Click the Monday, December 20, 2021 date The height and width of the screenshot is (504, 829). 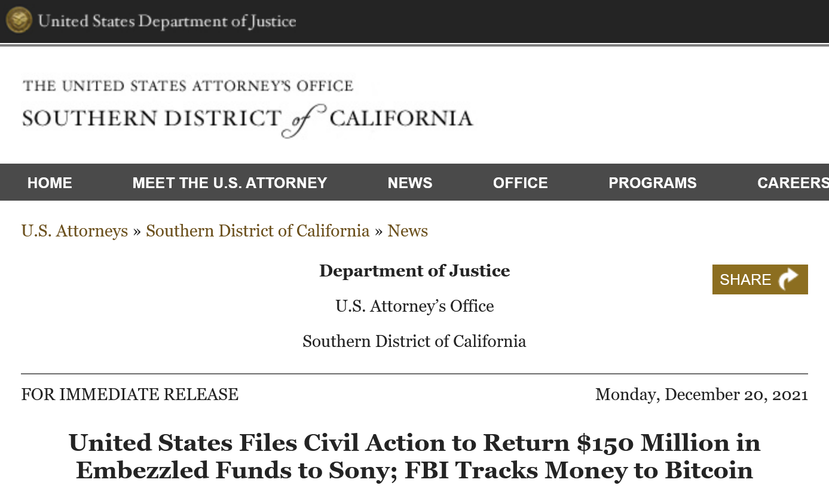pos(701,395)
